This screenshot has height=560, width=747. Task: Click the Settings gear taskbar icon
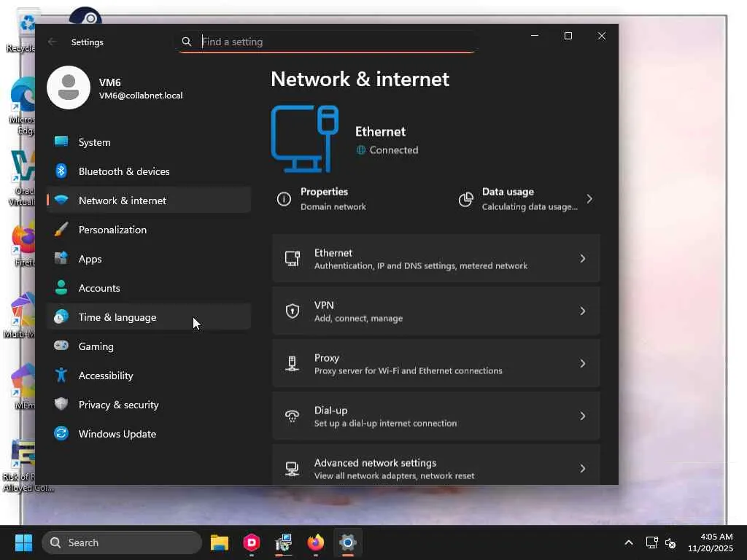pyautogui.click(x=348, y=542)
